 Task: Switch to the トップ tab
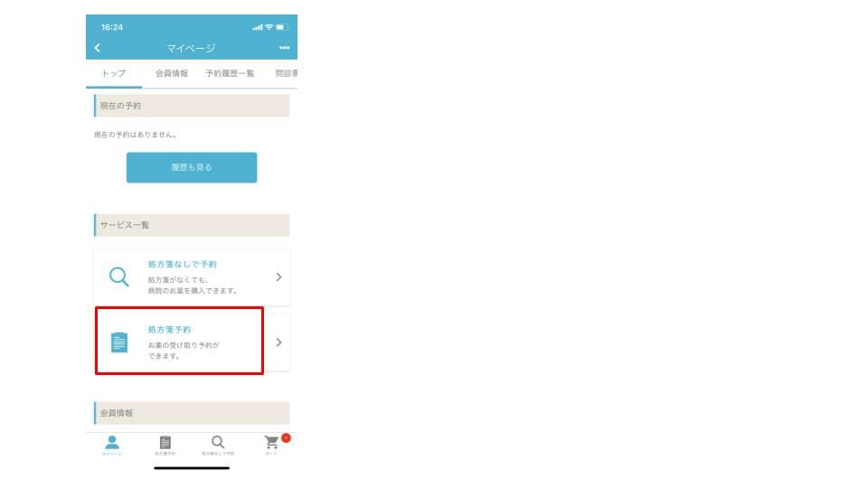114,73
